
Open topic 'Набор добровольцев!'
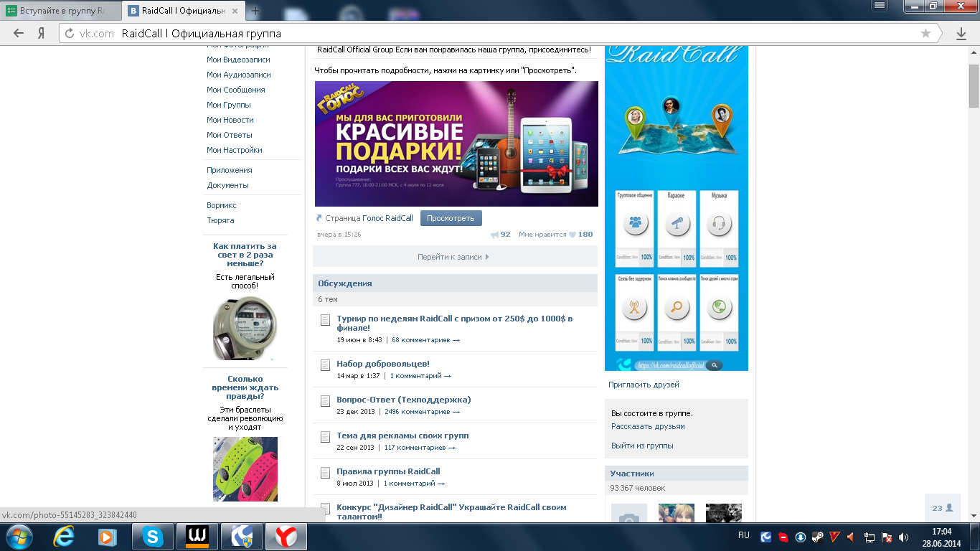pyautogui.click(x=383, y=364)
